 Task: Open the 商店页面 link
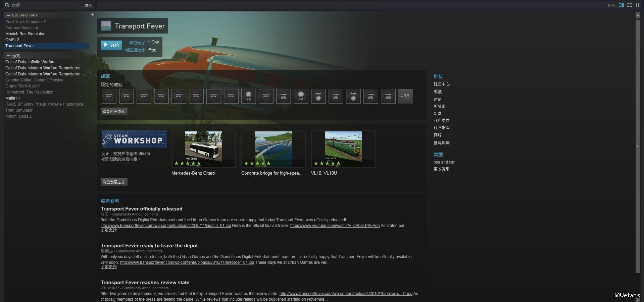[441, 120]
